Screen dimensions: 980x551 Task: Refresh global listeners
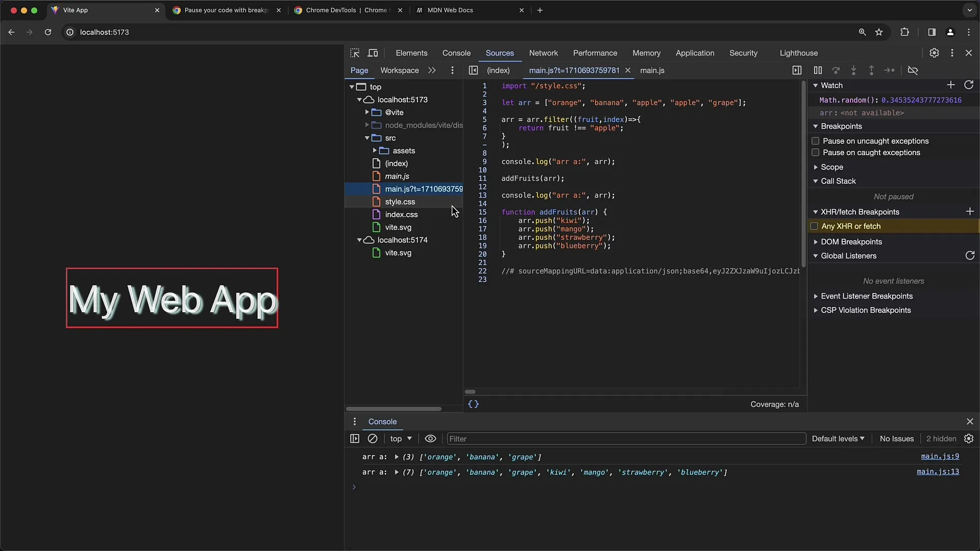(x=970, y=256)
